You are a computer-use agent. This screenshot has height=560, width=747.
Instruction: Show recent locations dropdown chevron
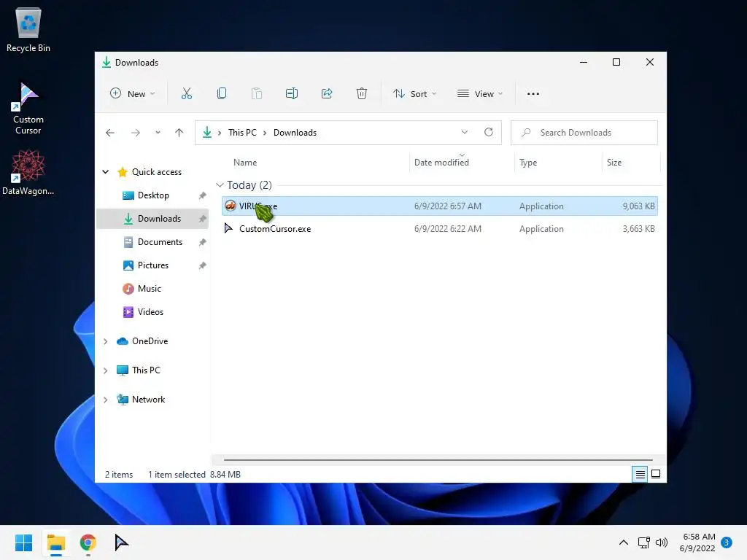[x=158, y=133]
